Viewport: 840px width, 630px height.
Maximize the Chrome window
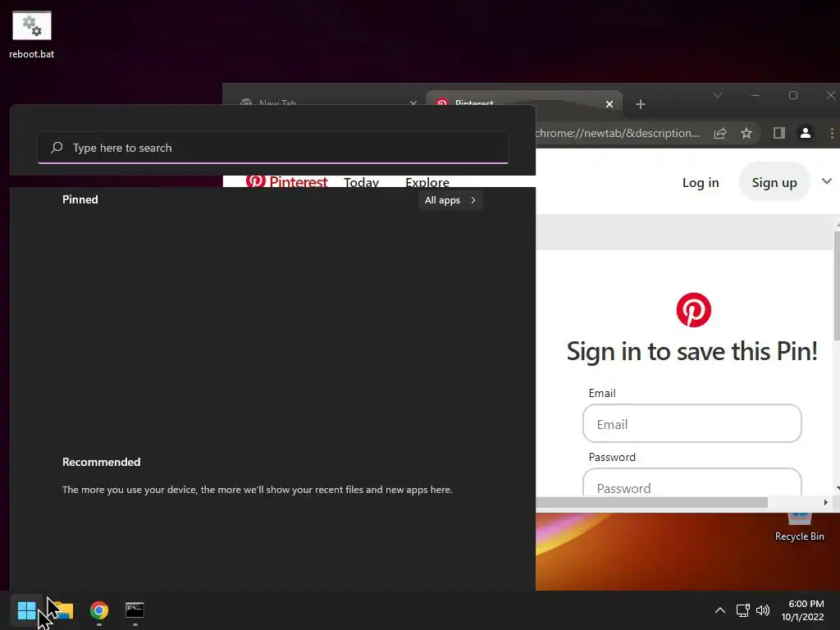793,95
